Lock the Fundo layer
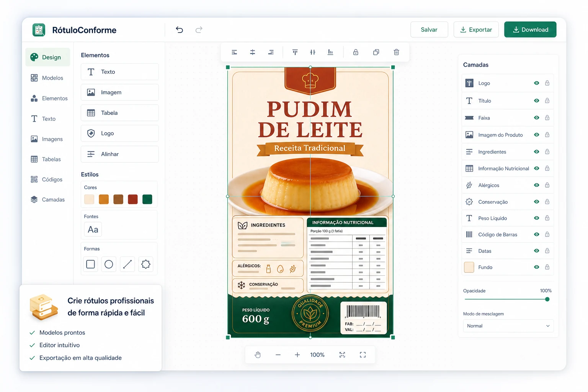 click(x=547, y=267)
